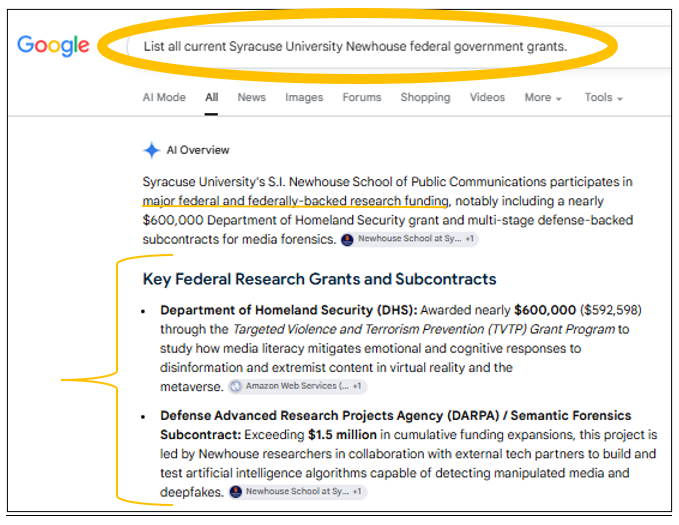Open the Shopping tab
The width and height of the screenshot is (679, 525).
425,97
